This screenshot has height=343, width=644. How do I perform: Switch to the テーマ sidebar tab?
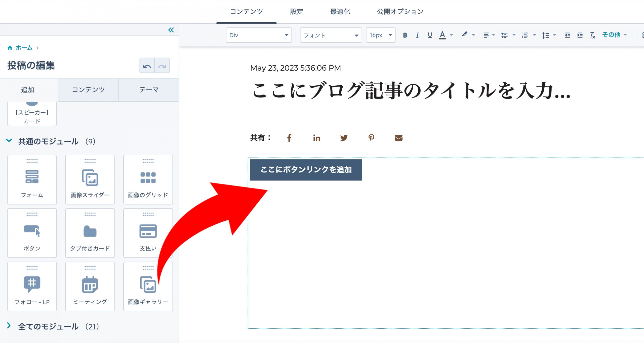[149, 90]
